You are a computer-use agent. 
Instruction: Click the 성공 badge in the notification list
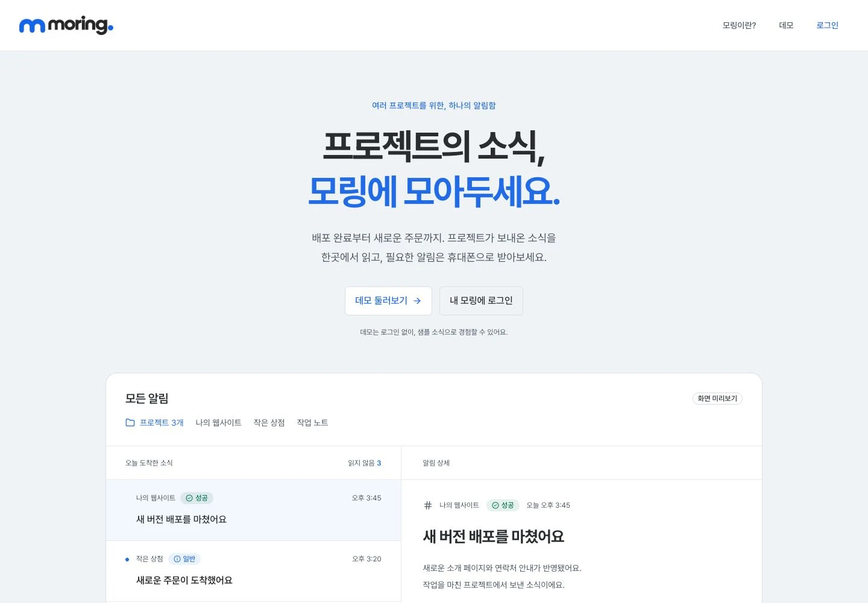[x=197, y=498]
